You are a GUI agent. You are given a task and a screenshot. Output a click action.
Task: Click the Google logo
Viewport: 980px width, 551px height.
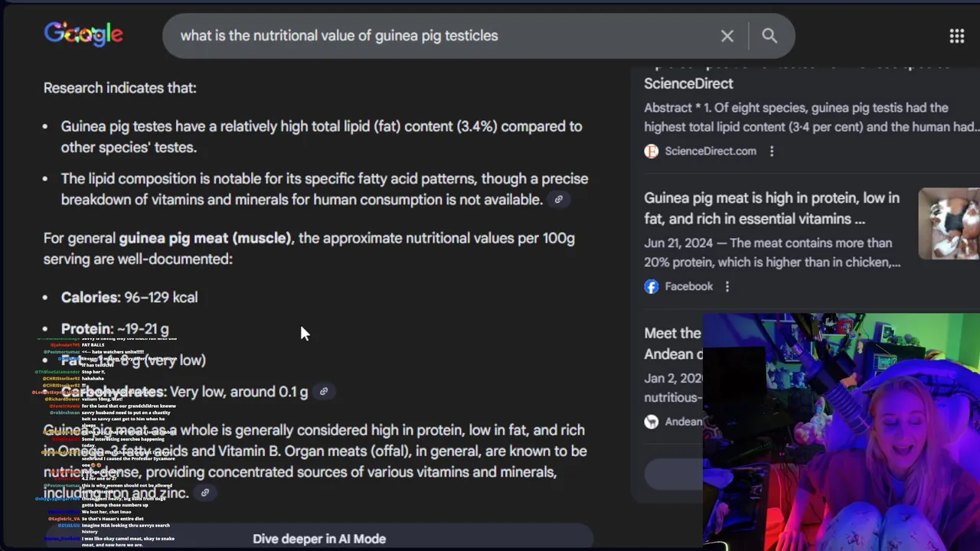[x=83, y=34]
